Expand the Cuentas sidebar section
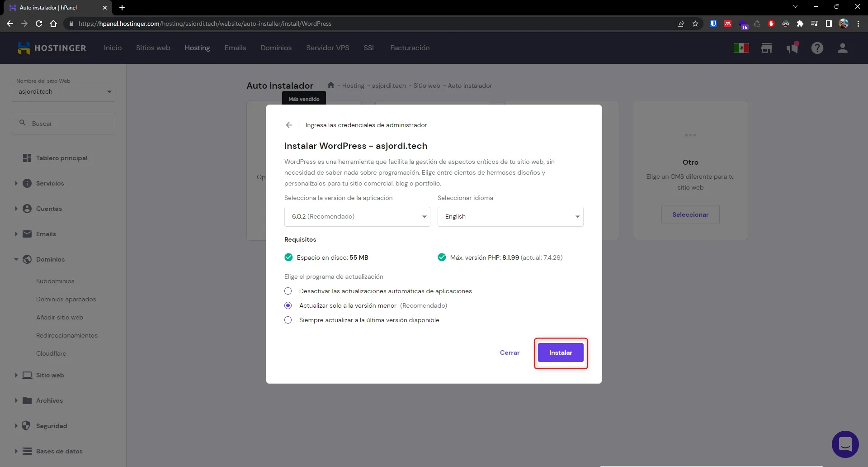 [16, 209]
